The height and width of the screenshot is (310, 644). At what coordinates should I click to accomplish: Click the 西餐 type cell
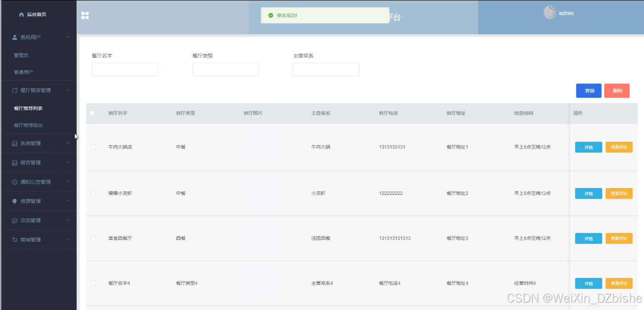[x=180, y=238]
